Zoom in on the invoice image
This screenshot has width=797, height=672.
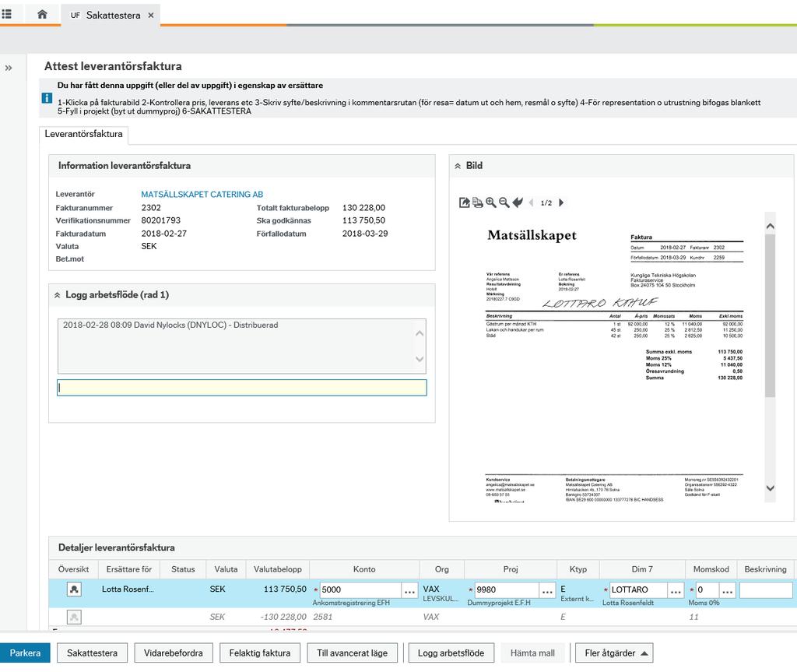(x=490, y=202)
